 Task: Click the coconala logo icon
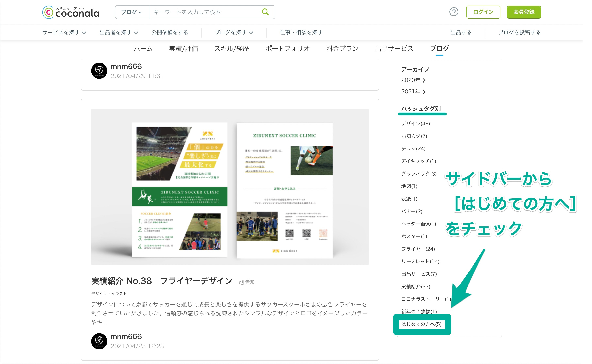[48, 12]
